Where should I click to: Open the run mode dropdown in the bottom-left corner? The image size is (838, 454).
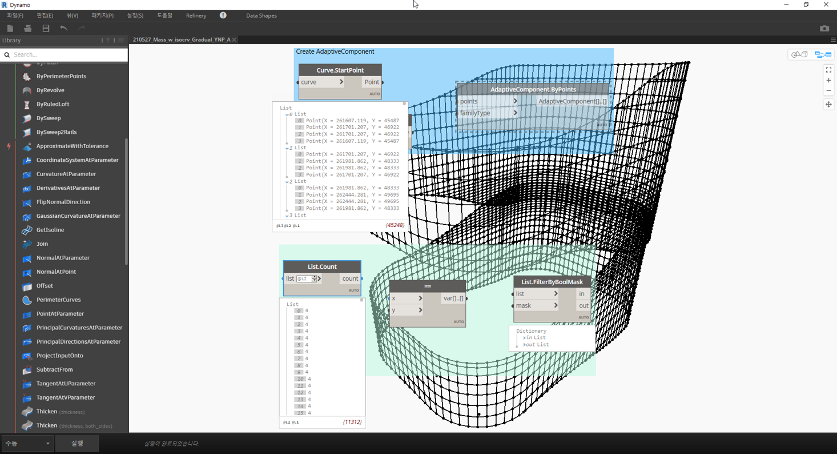(x=27, y=443)
